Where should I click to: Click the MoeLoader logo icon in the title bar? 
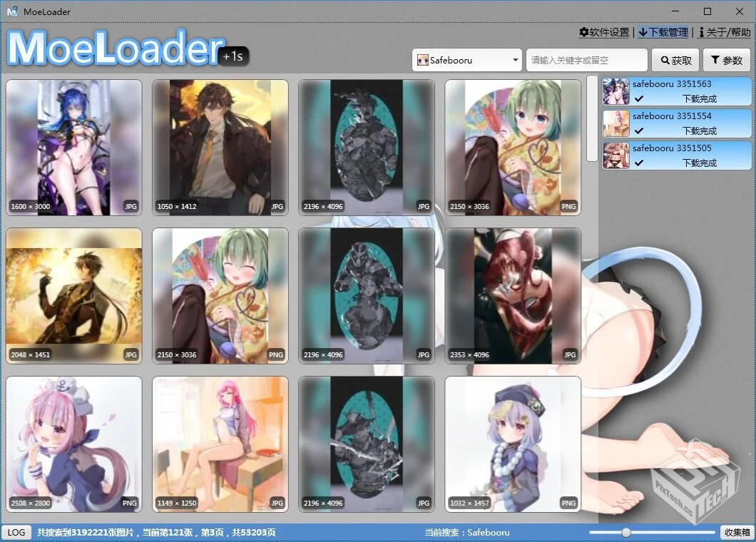tap(11, 11)
